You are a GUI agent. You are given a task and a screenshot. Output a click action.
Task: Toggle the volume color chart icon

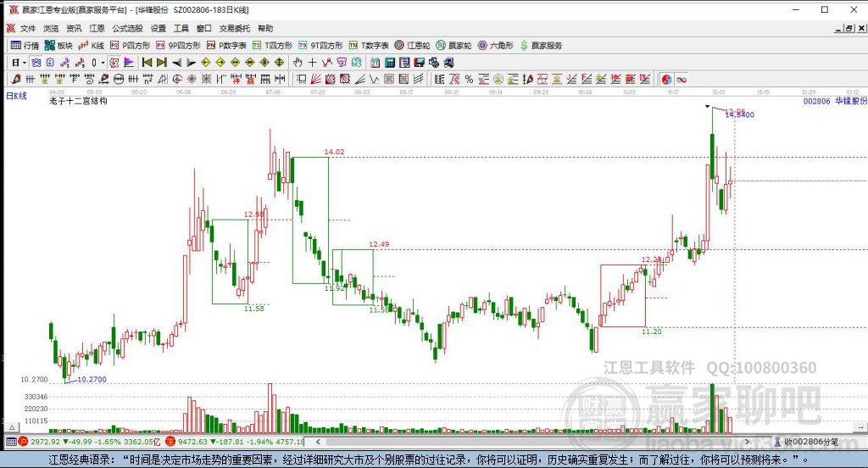point(129,63)
